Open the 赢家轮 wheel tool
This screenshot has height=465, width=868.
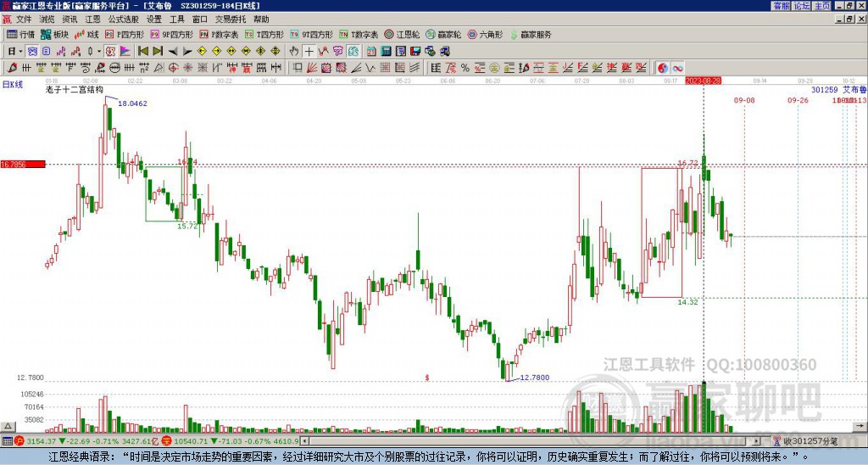(x=443, y=34)
